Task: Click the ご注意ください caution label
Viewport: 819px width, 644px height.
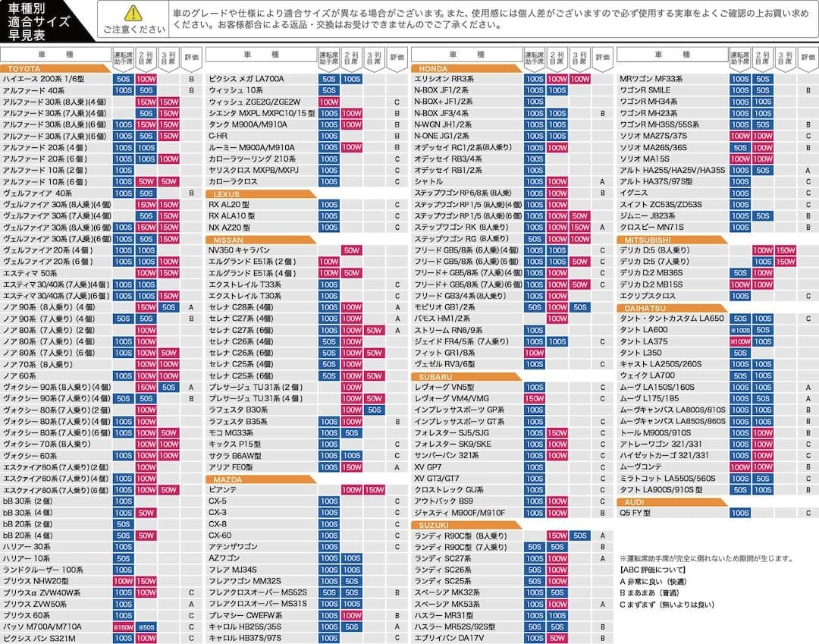Action: tap(133, 30)
